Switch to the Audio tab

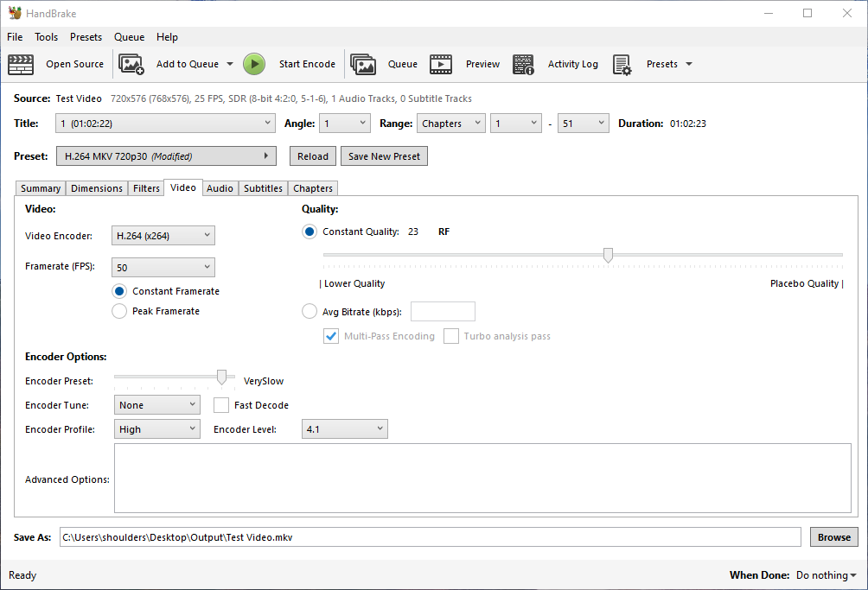point(220,188)
